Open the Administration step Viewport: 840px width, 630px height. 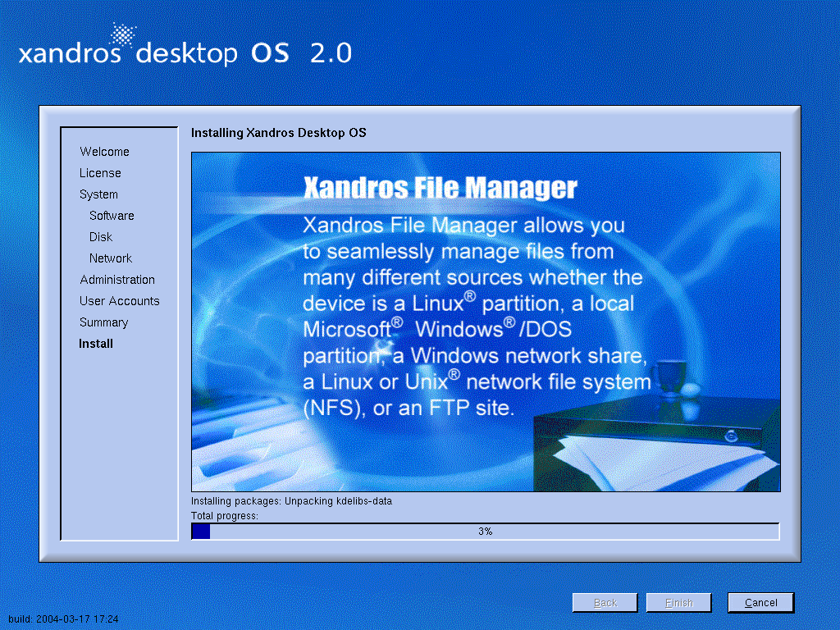point(117,280)
